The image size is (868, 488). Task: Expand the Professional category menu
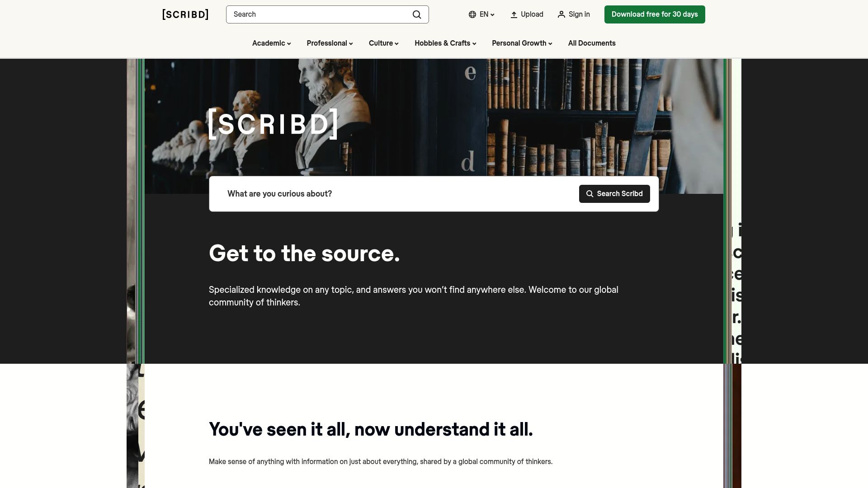click(330, 43)
